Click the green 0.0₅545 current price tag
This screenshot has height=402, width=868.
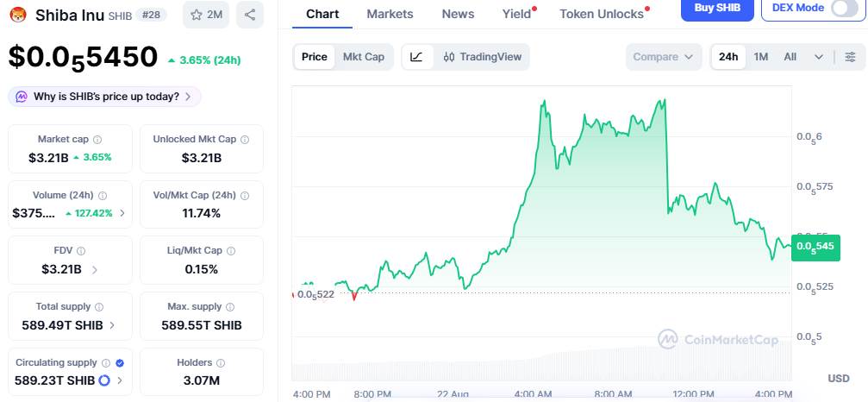tap(815, 247)
